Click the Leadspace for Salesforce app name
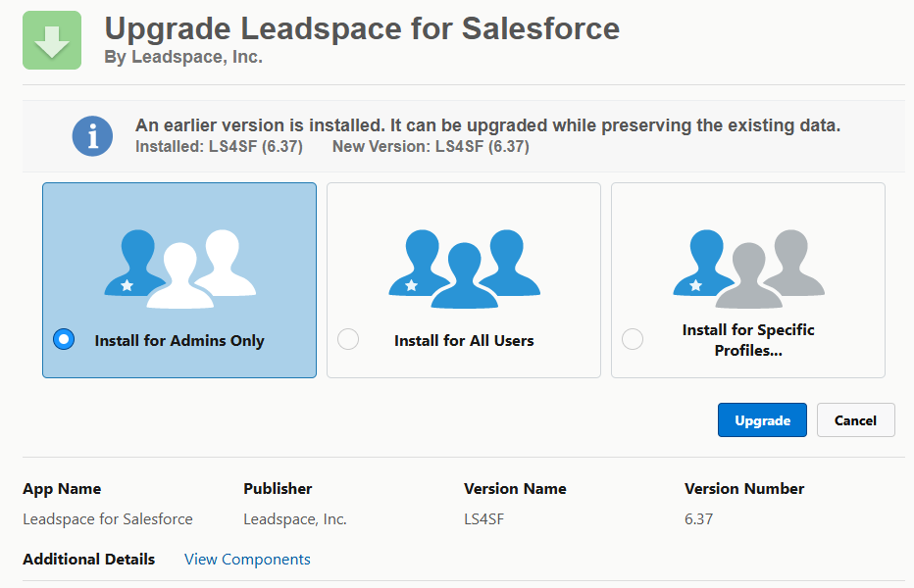The height and width of the screenshot is (588, 914). click(x=107, y=518)
